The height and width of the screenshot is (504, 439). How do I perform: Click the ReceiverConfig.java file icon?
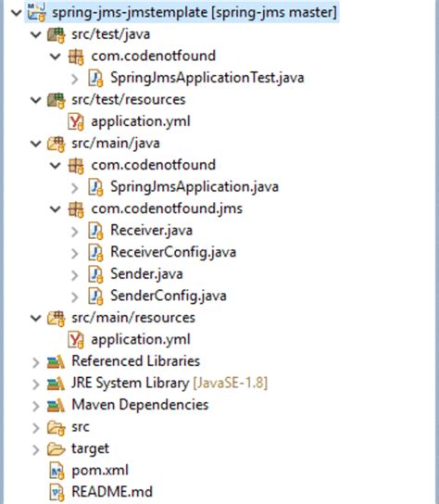95,253
